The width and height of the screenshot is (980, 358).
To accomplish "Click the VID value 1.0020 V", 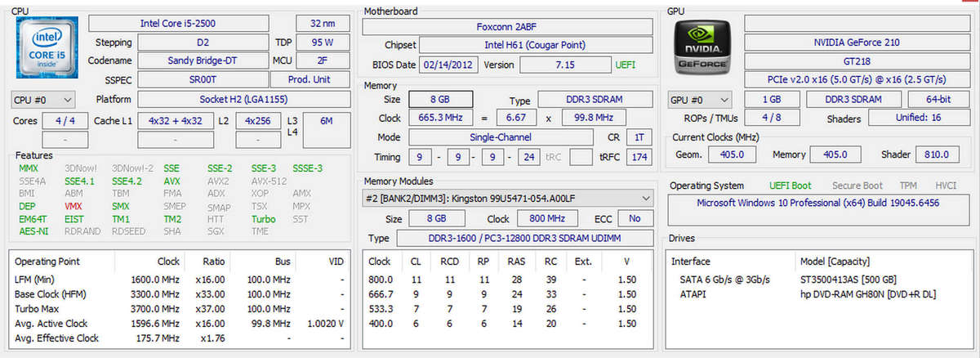I will 325,324.
